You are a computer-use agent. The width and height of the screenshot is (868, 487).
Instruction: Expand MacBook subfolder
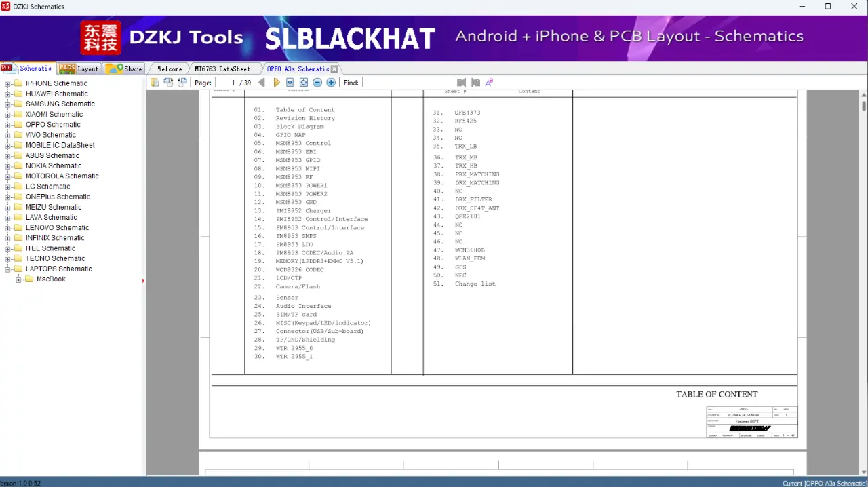(19, 279)
